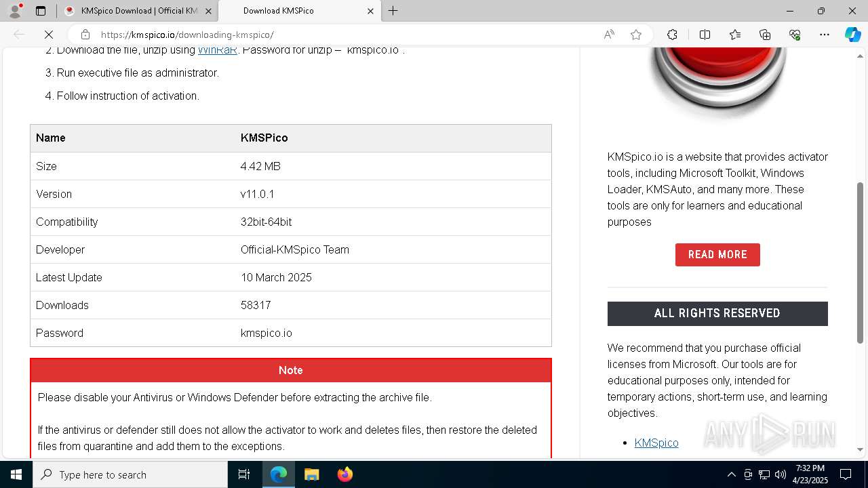
Task: Select the 4.42 MB size value
Action: pos(260,166)
